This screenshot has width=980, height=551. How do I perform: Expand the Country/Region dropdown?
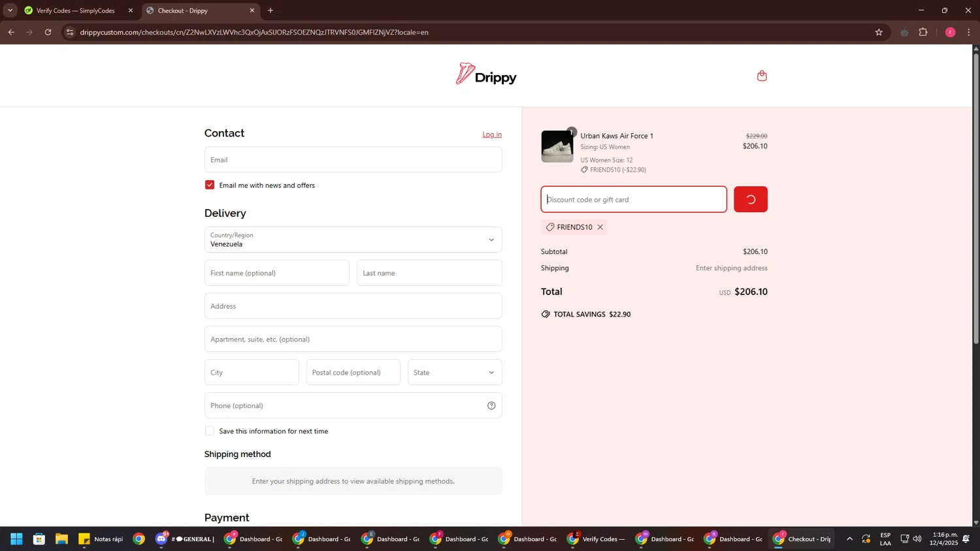tap(353, 240)
